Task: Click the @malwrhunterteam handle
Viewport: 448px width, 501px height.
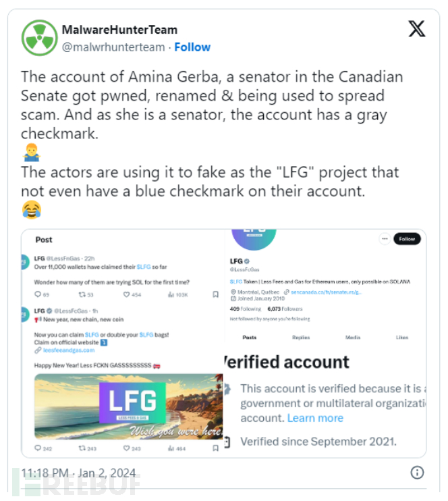Action: coord(113,47)
